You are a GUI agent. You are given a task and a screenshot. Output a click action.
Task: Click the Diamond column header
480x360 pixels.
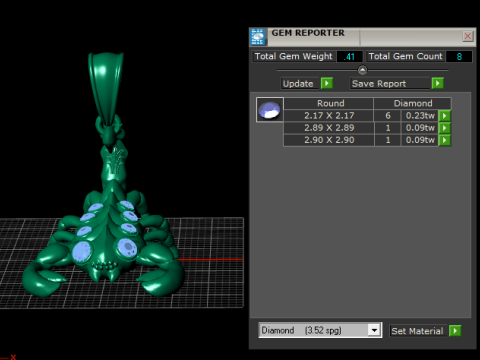[x=413, y=103]
